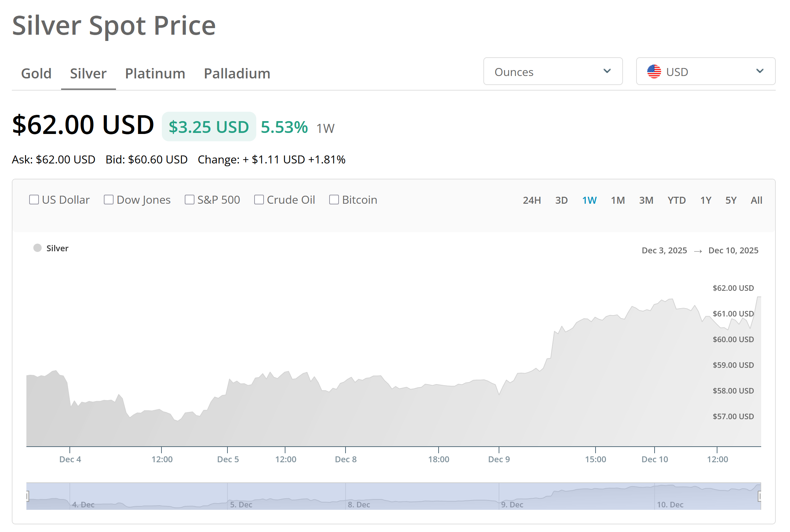Open the Ounces unit dropdown
Viewport: 790px width, 532px height.
[x=552, y=71]
